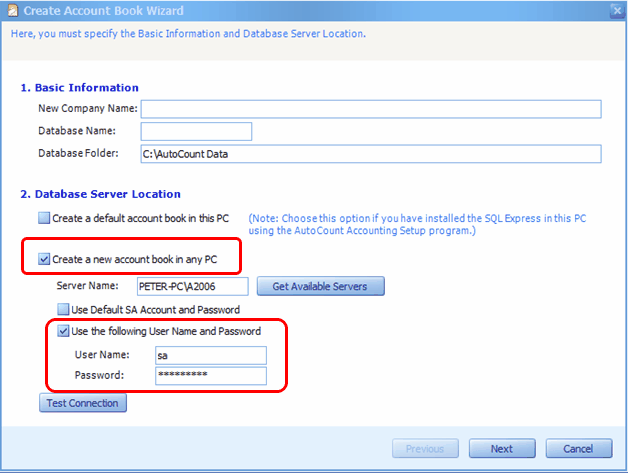628x473 pixels.
Task: Click the 2. Database Server Location heading
Action: tap(100, 194)
